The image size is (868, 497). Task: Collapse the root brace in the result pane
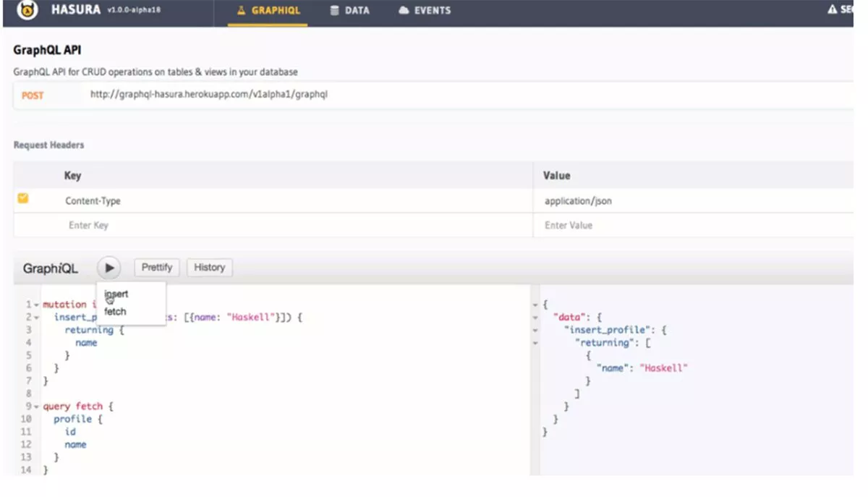tap(536, 305)
